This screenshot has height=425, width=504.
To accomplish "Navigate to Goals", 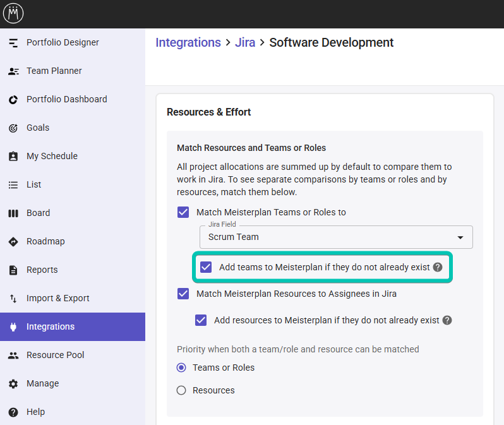I will (73, 128).
